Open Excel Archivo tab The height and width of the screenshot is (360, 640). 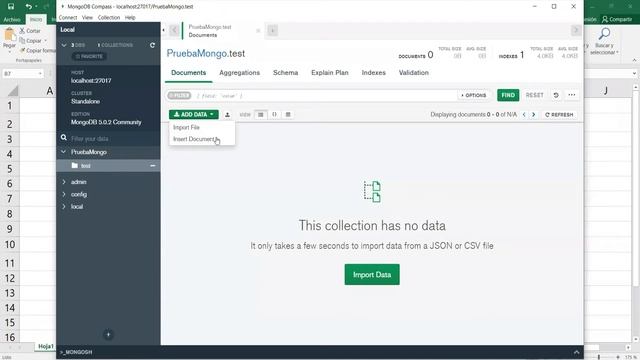(x=12, y=19)
